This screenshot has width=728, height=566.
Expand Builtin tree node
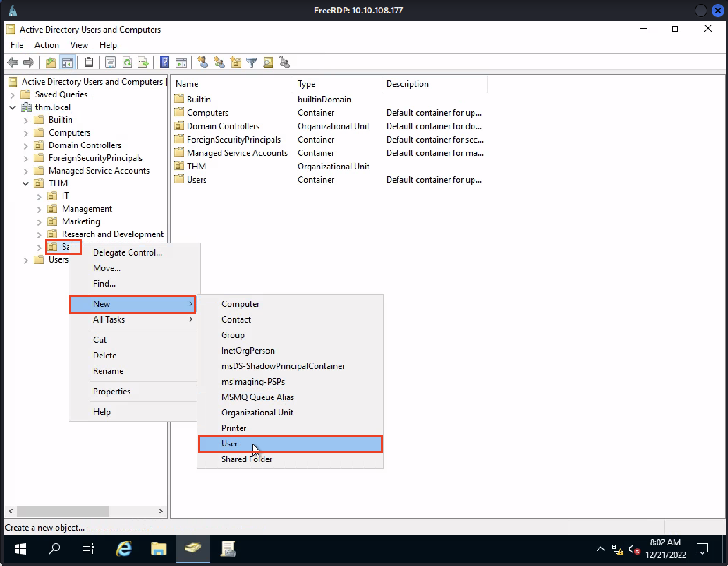tap(25, 120)
